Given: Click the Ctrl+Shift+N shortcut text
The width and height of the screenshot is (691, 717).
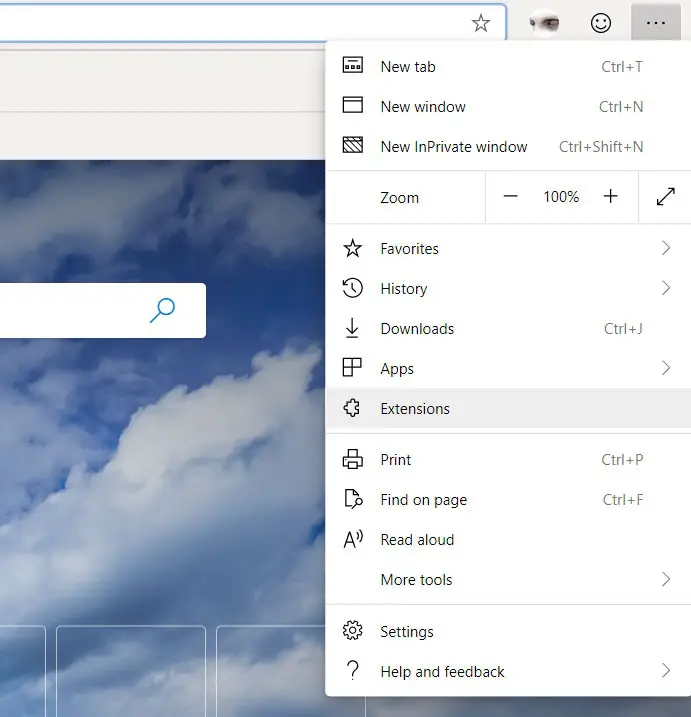Looking at the screenshot, I should pos(601,147).
